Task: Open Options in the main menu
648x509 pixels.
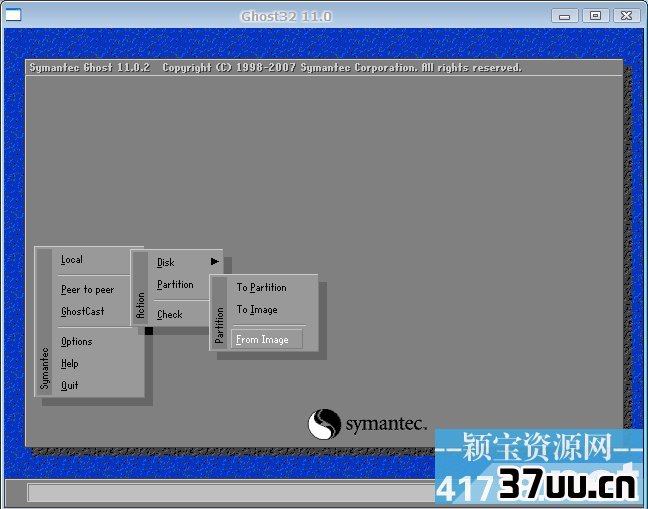Action: point(76,341)
